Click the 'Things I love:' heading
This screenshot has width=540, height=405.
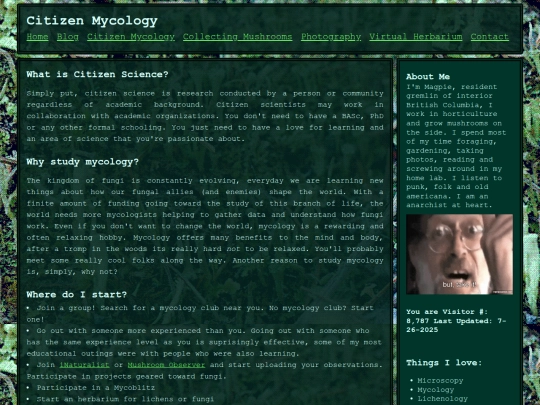[444, 363]
